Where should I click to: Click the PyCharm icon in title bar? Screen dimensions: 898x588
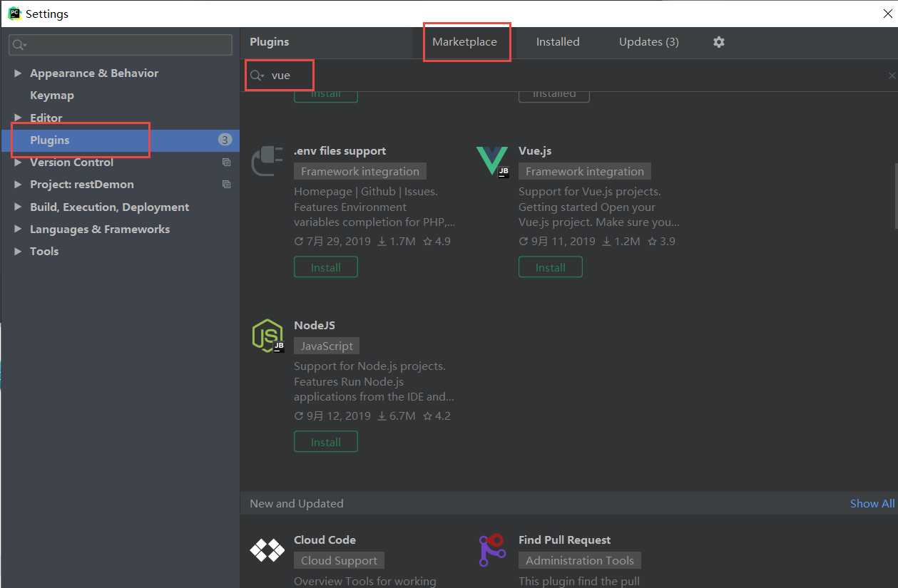(x=14, y=14)
